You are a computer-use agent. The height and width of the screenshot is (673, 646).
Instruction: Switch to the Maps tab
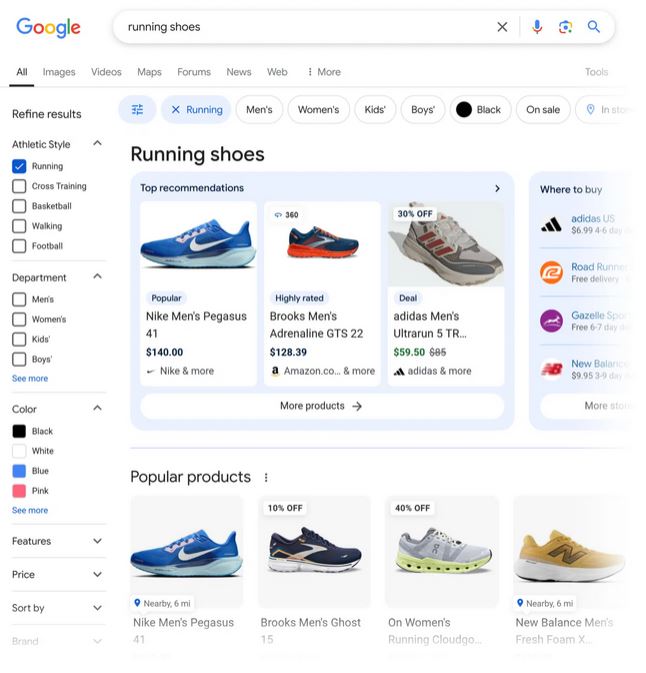149,72
